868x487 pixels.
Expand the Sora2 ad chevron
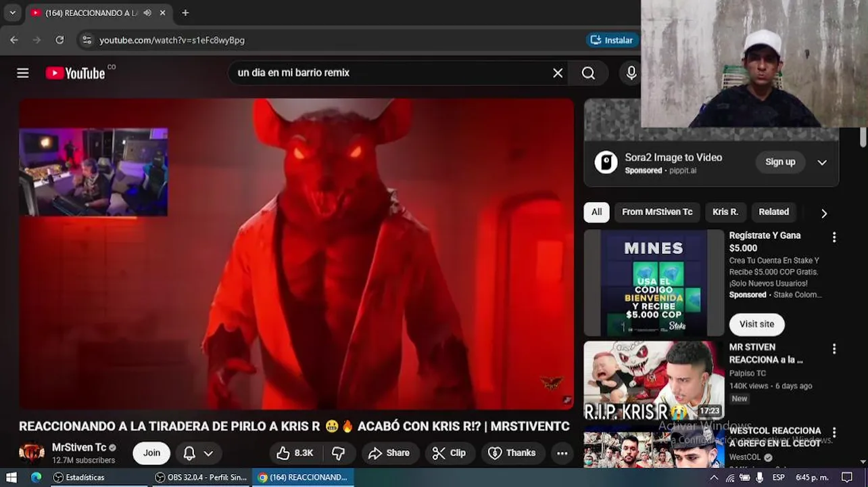pos(822,162)
